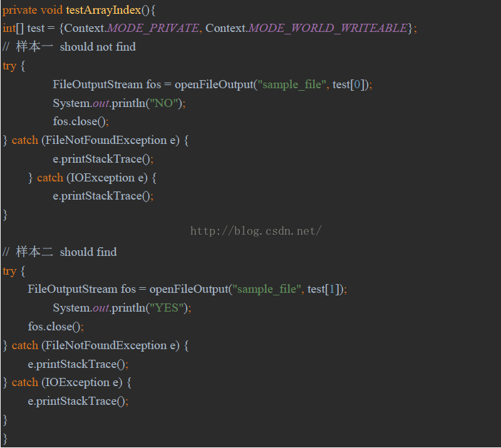Image resolution: width=501 pixels, height=448 pixels.
Task: Click test[1] in the openFileOutput call
Action: click(x=324, y=289)
